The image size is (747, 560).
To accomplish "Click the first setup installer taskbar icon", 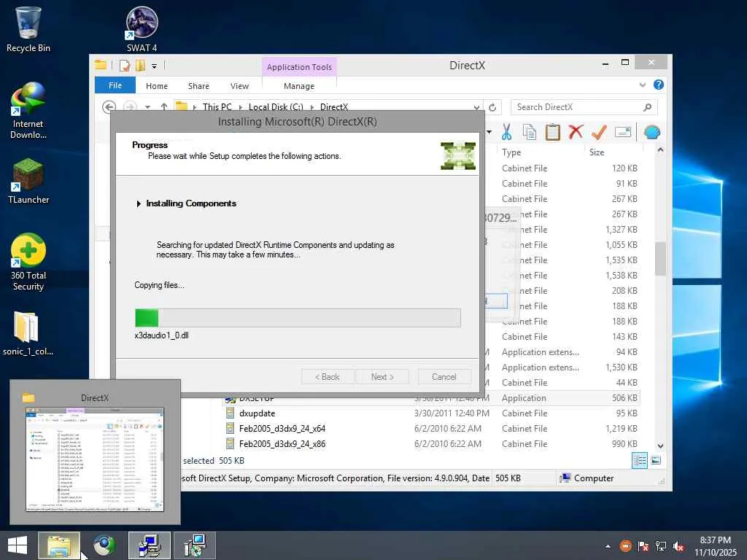I will [150, 545].
